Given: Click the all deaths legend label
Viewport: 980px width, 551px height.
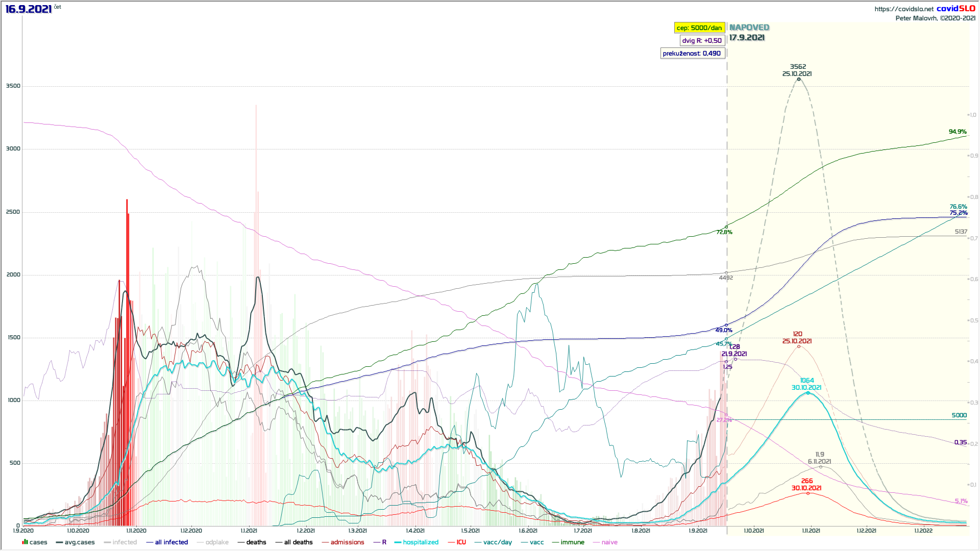Looking at the screenshot, I should coord(298,542).
